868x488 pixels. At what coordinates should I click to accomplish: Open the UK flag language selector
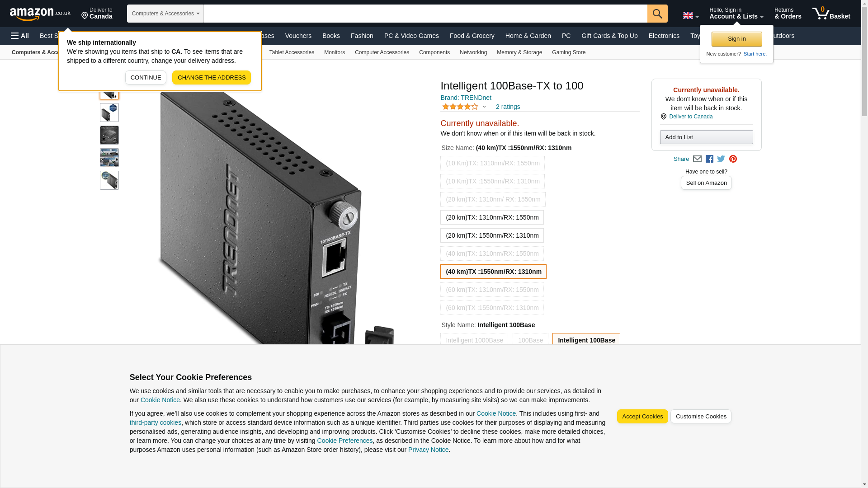point(691,16)
